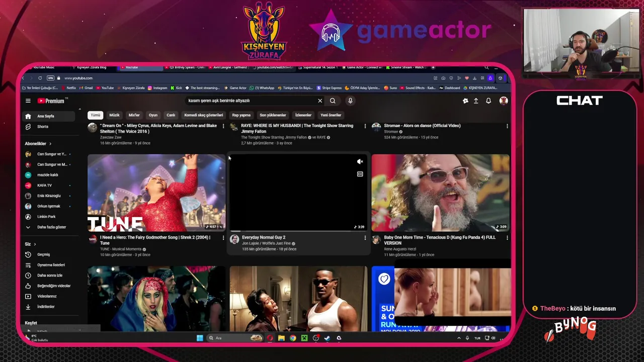Open YouTube create/AI sparkle icon
Screen dimensions: 644x362
(x=465, y=101)
